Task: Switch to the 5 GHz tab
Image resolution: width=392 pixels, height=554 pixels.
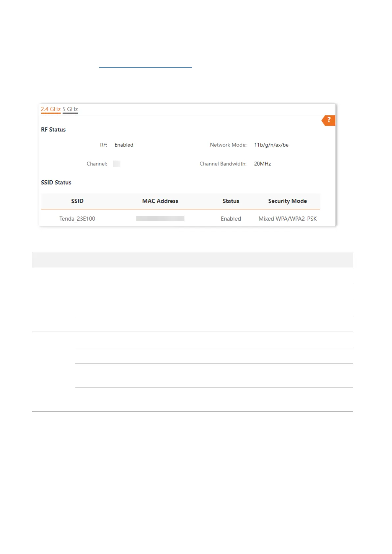Action: (70, 109)
